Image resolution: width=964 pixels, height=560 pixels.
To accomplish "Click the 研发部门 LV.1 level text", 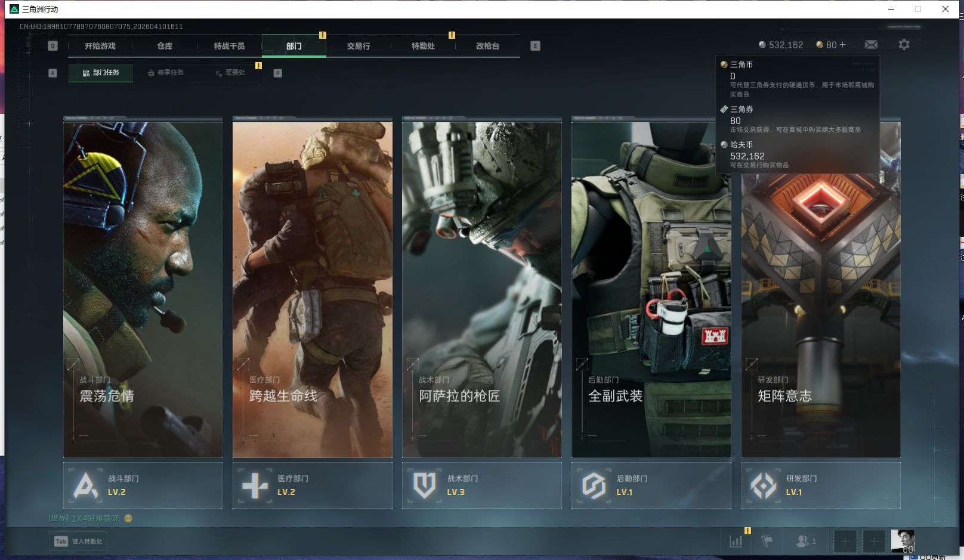I will [794, 492].
